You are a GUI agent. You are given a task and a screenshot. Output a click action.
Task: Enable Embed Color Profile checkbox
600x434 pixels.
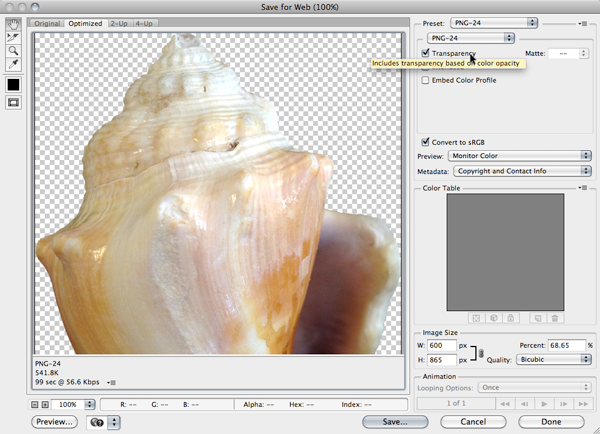(x=426, y=80)
